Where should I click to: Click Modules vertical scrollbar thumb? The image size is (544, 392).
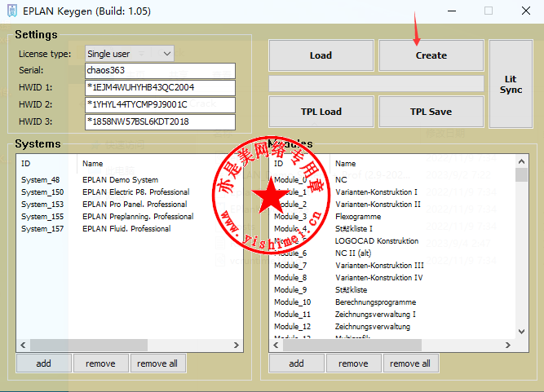point(521,175)
